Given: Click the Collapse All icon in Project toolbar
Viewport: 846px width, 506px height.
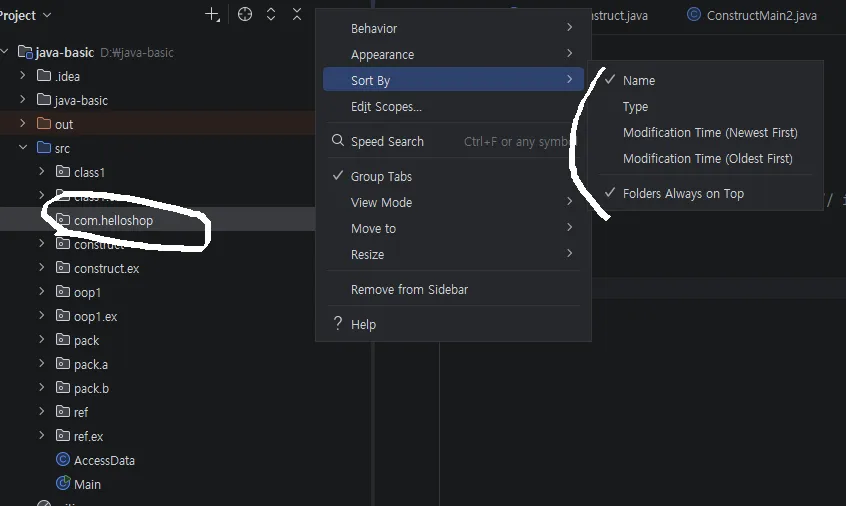Looking at the screenshot, I should point(297,15).
